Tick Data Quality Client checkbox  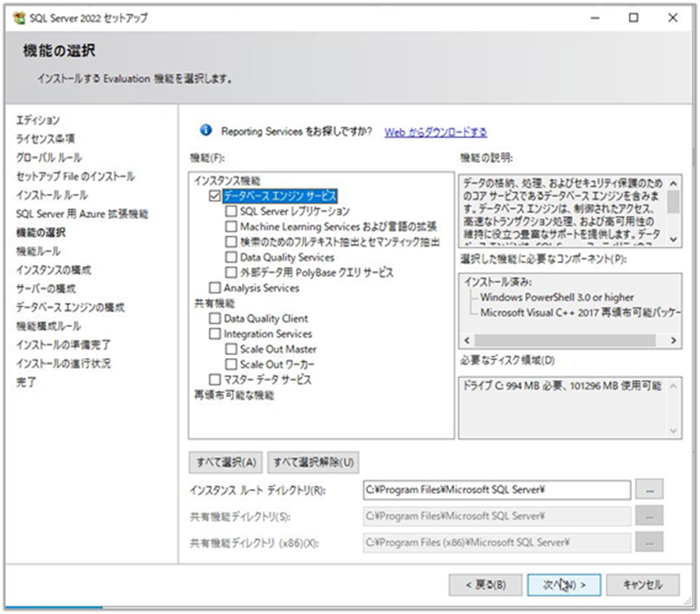[215, 318]
